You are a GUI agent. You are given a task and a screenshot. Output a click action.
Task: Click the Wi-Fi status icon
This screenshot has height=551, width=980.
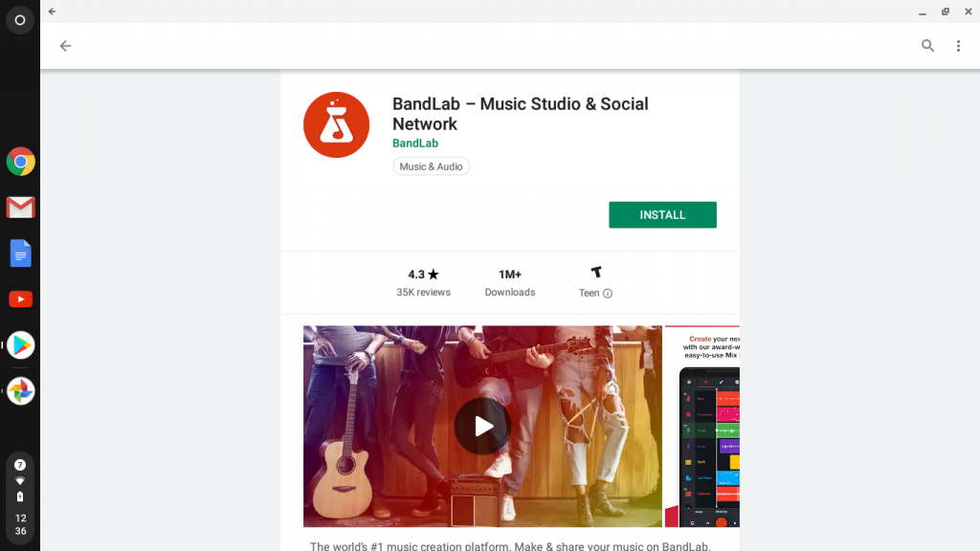tap(20, 481)
